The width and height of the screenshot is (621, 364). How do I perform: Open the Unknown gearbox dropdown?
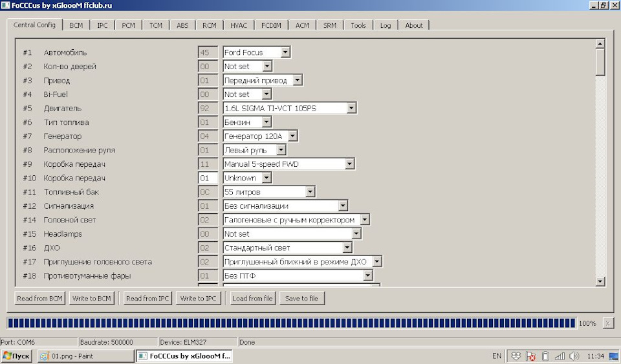[267, 178]
